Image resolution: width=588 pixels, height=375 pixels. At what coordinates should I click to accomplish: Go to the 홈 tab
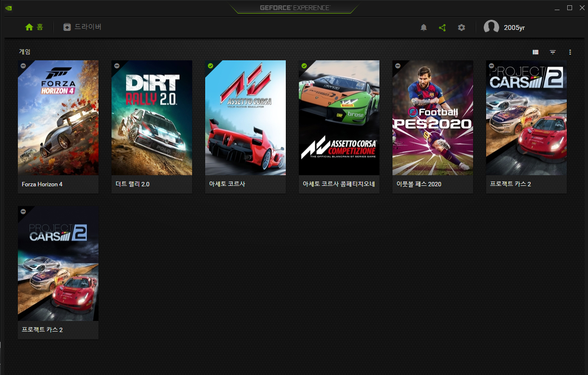point(34,27)
